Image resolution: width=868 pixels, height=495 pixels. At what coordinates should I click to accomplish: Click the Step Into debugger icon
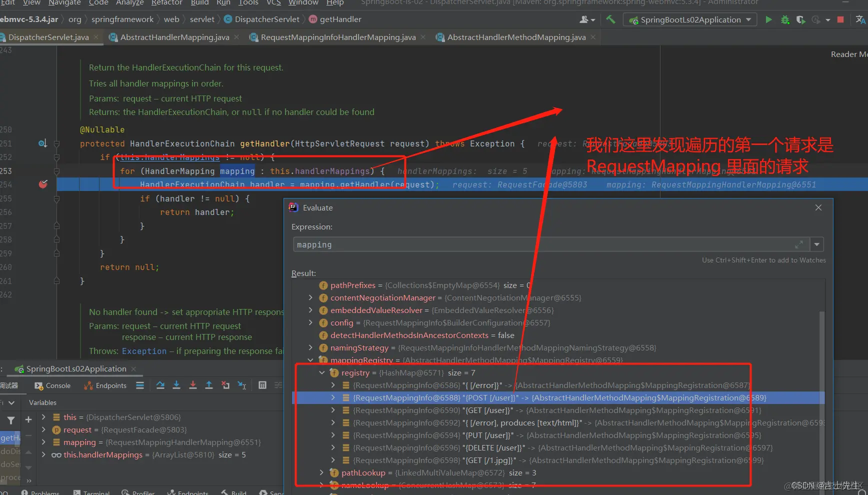[176, 385]
